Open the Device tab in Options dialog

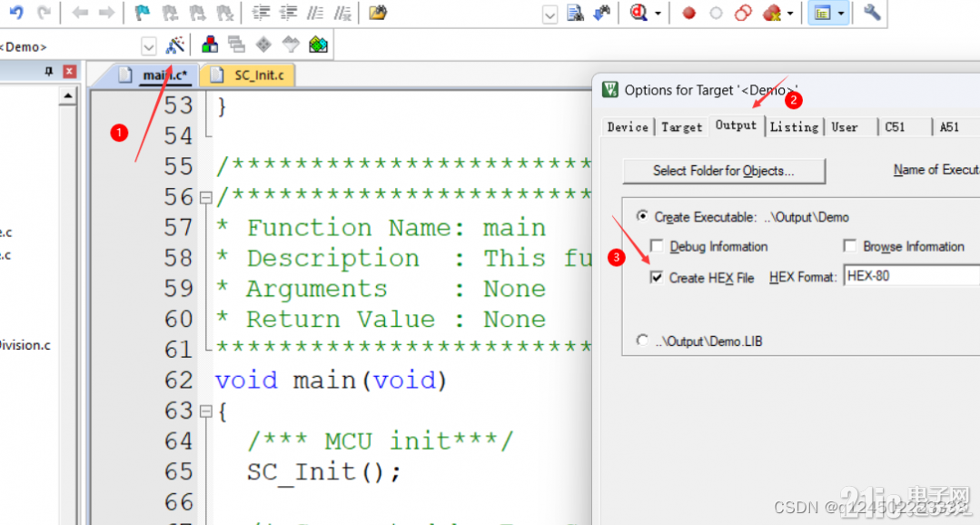click(x=628, y=127)
